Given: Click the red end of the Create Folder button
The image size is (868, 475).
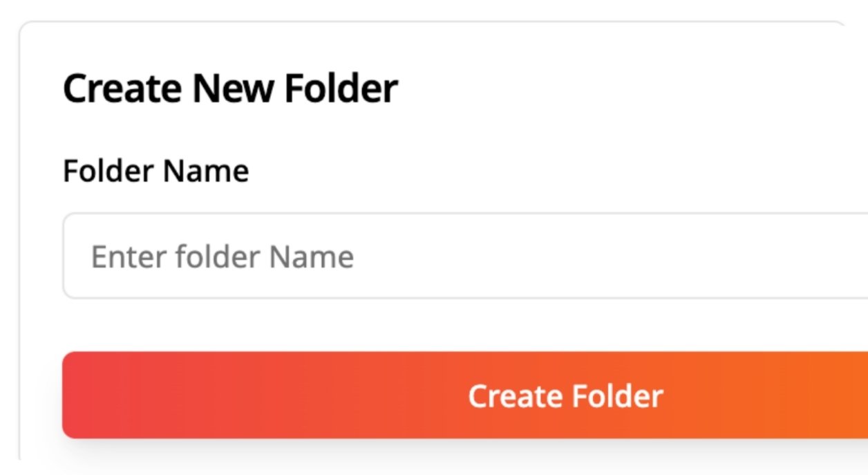Looking at the screenshot, I should click(x=104, y=395).
